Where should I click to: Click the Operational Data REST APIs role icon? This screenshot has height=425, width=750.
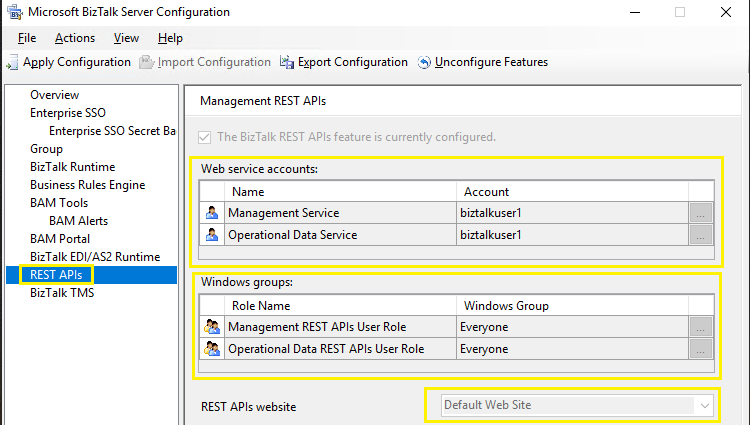[x=212, y=349]
